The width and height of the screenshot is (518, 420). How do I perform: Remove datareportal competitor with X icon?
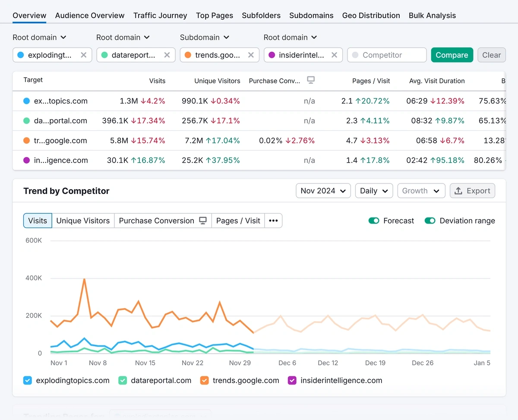167,55
